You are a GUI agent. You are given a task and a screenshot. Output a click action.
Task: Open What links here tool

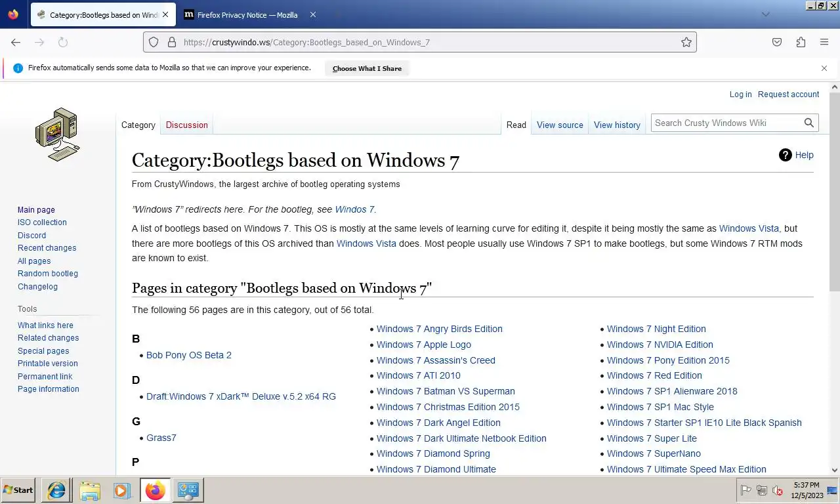click(45, 325)
